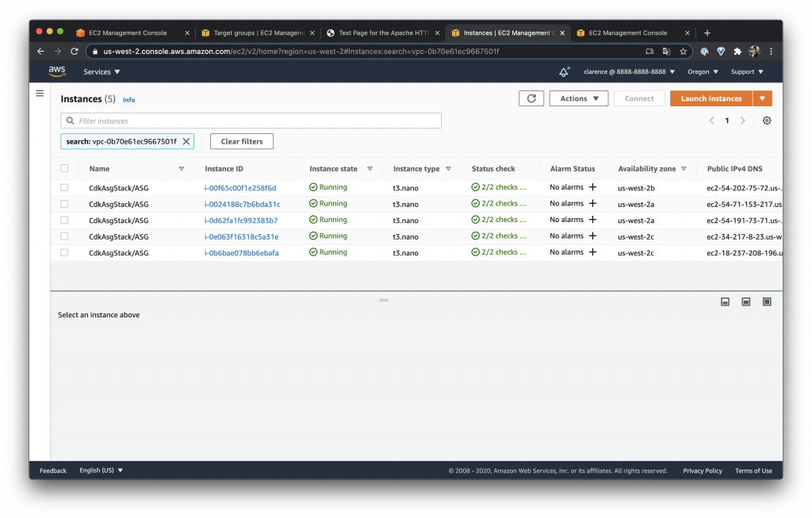Go to next page of instances
Viewport: 812px width, 518px height.
point(742,121)
